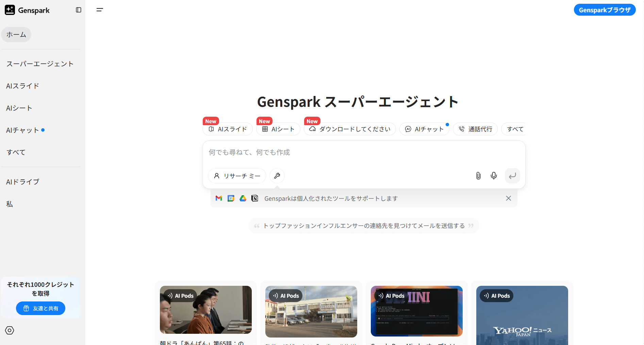Open the terminal screenshot AI Pods thumbnail

pyautogui.click(x=417, y=311)
